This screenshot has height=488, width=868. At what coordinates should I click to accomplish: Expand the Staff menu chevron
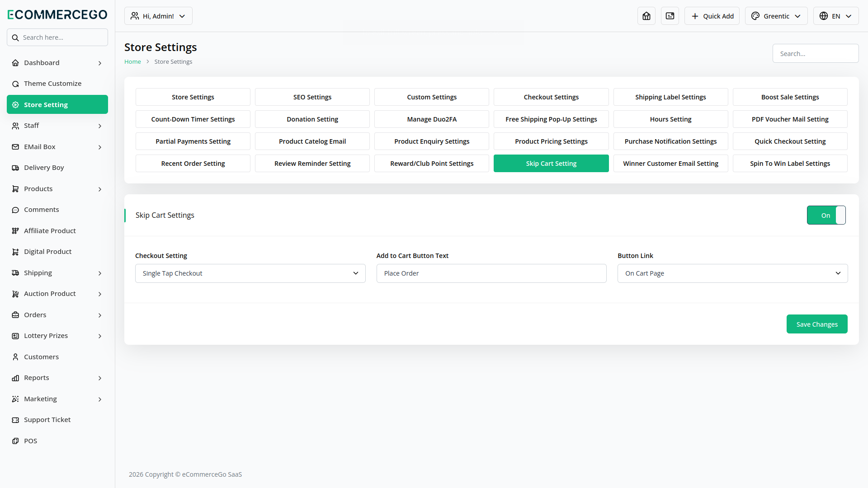(x=100, y=126)
